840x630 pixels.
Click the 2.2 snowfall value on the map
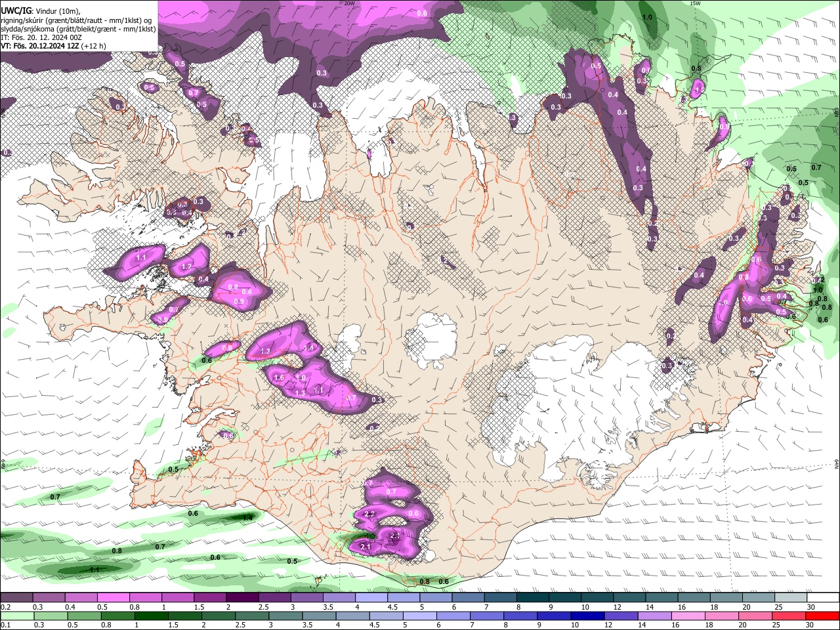[x=369, y=514]
